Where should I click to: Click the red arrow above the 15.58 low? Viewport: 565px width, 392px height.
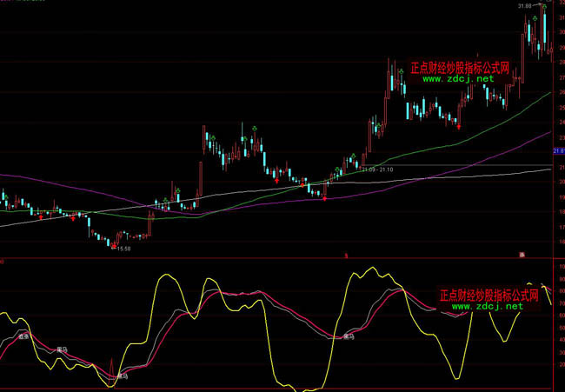[115, 243]
